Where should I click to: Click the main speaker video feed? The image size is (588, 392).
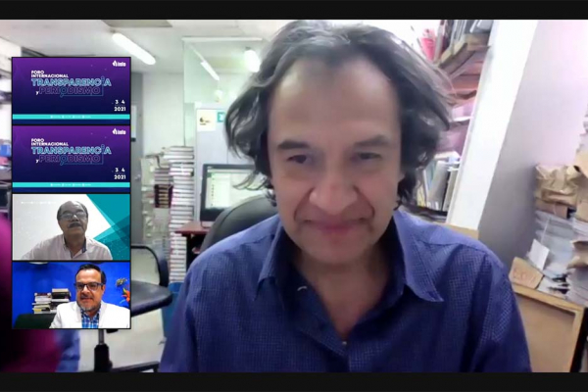click(x=294, y=196)
